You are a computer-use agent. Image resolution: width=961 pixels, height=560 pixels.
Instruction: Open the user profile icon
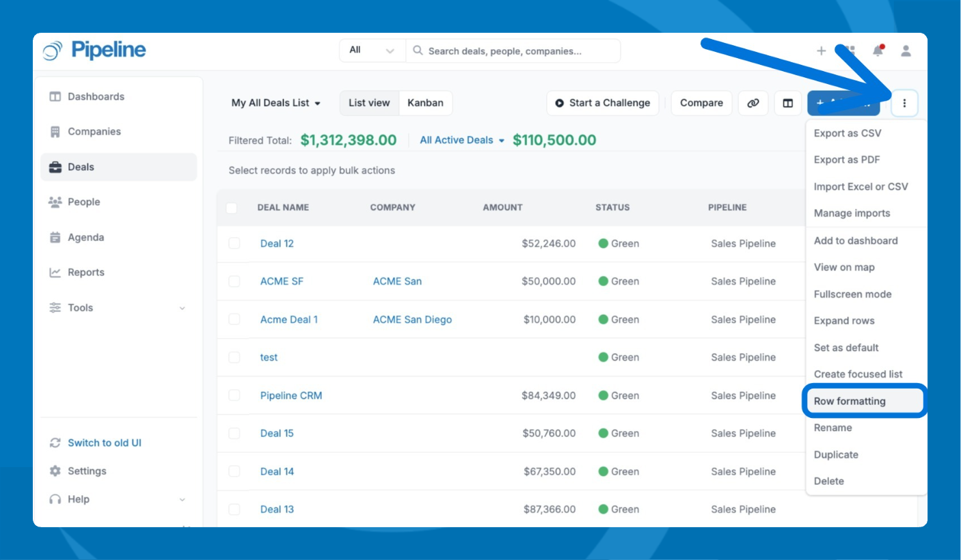click(906, 51)
